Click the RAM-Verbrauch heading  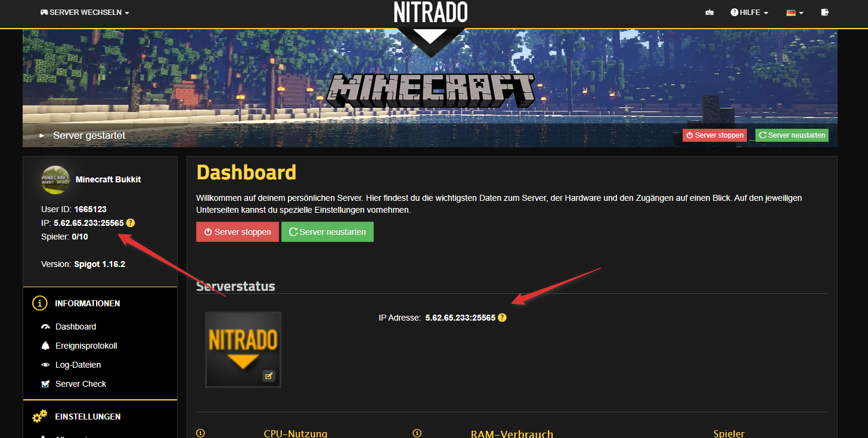click(x=512, y=433)
